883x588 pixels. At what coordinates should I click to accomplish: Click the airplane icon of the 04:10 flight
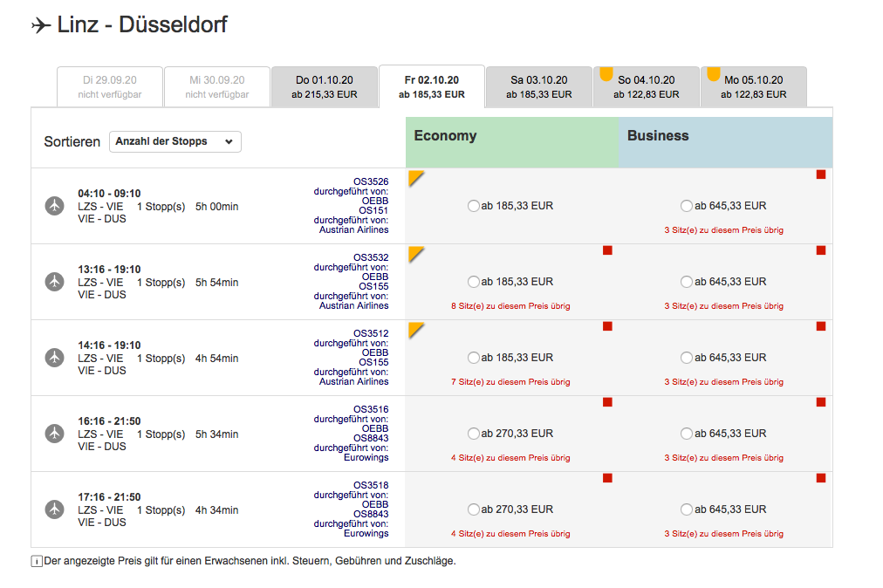(x=55, y=206)
